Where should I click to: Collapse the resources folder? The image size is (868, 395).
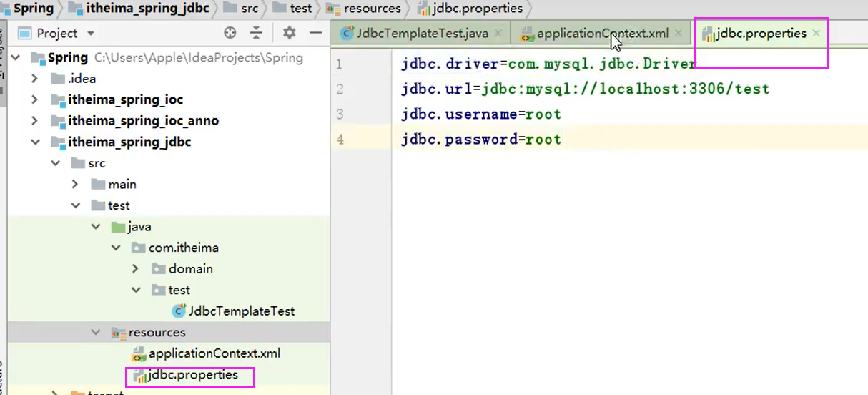(x=96, y=332)
